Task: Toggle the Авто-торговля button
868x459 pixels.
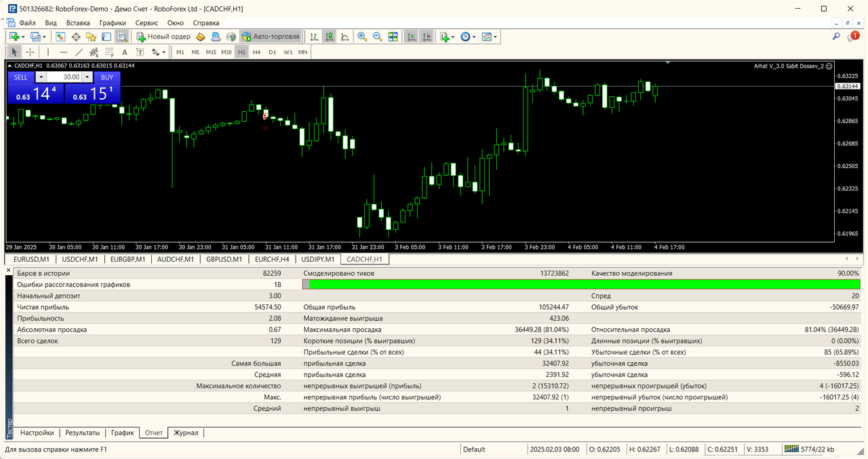Action: coord(271,37)
